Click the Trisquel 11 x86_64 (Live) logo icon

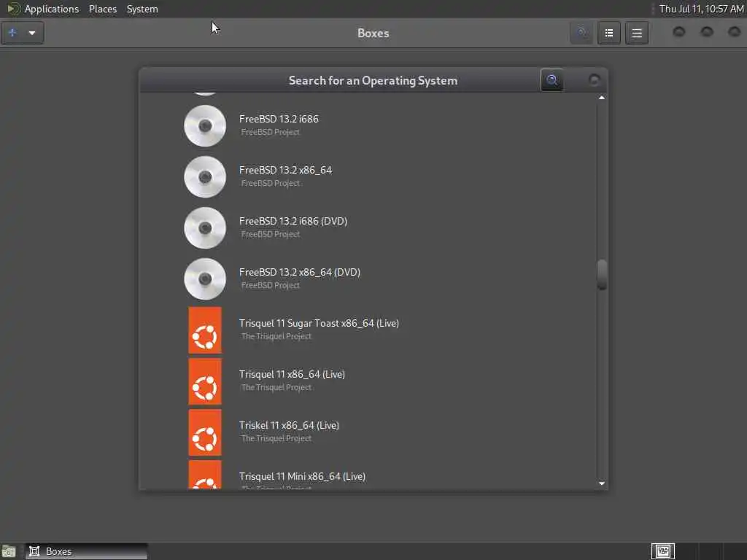click(x=205, y=381)
